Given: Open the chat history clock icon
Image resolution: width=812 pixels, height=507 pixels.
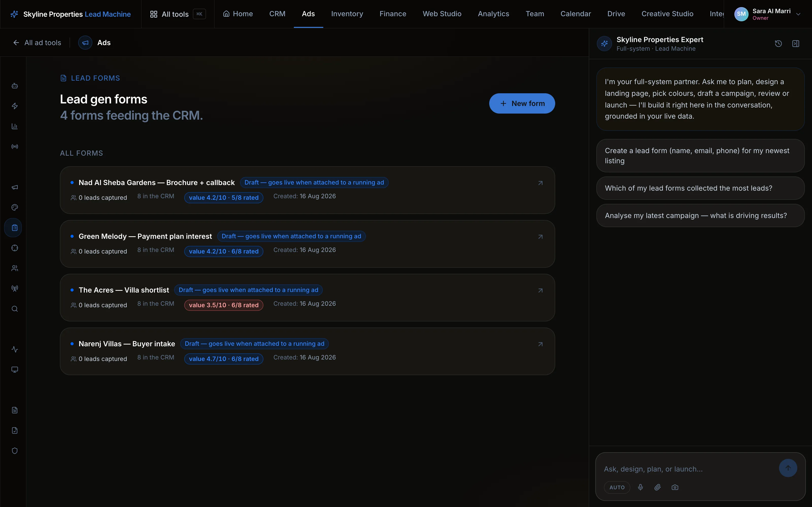Looking at the screenshot, I should [x=778, y=44].
